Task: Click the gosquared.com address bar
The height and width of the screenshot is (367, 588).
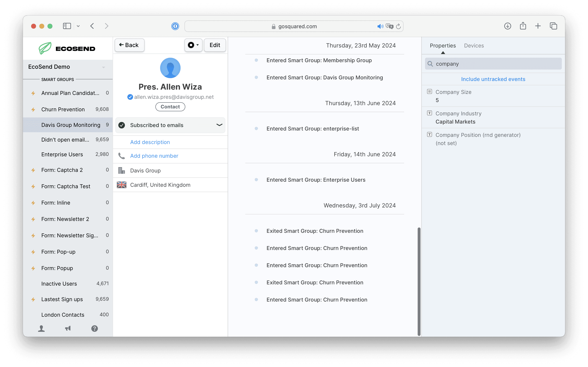Action: (x=294, y=26)
